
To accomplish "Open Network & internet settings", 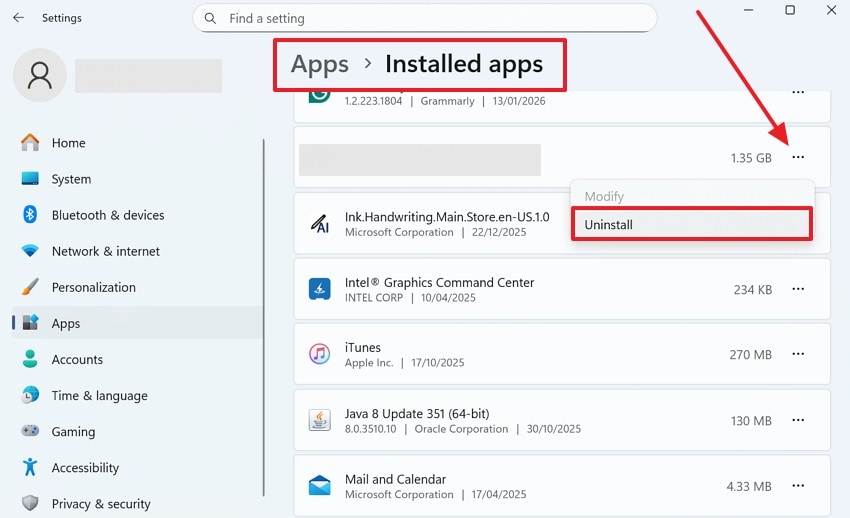I will coord(138,251).
